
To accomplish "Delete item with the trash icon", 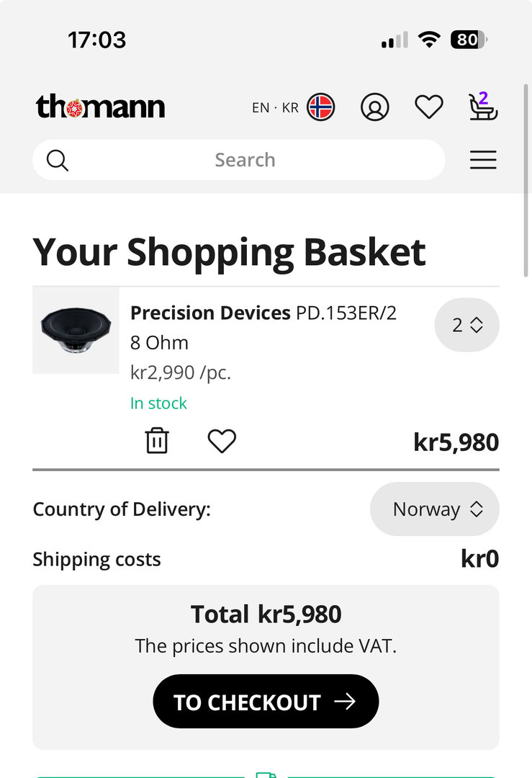I will point(157,441).
